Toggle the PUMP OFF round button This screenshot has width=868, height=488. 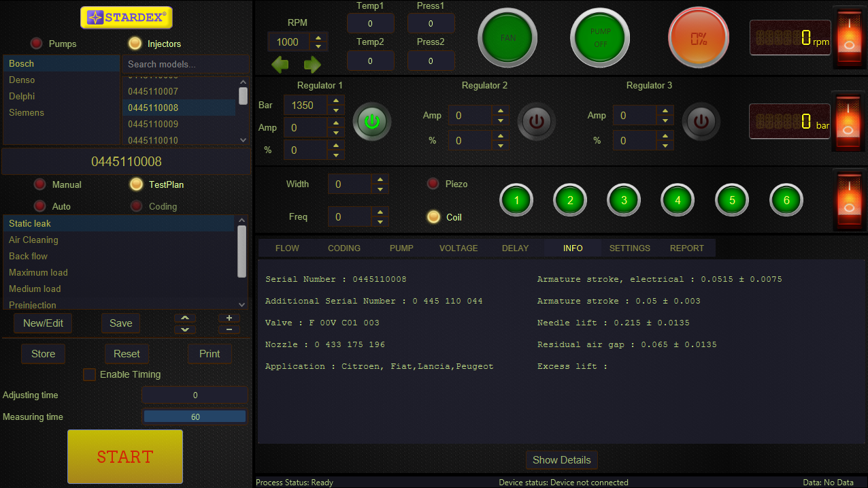600,38
